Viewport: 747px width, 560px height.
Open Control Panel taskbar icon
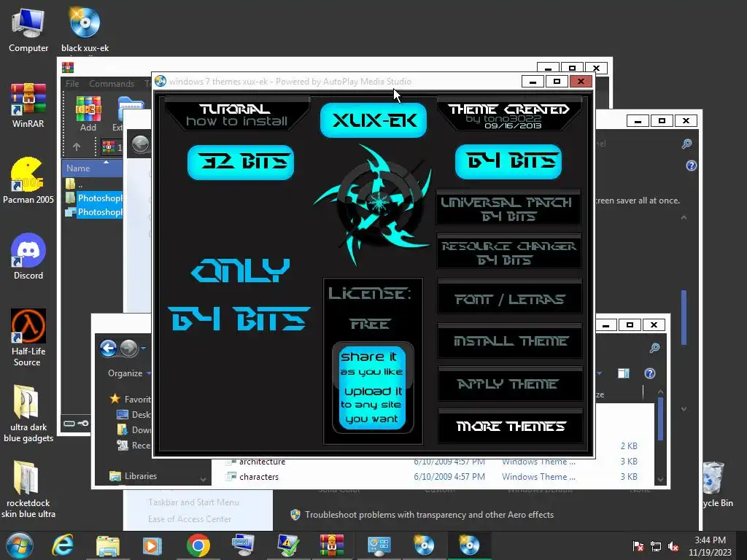[379, 545]
